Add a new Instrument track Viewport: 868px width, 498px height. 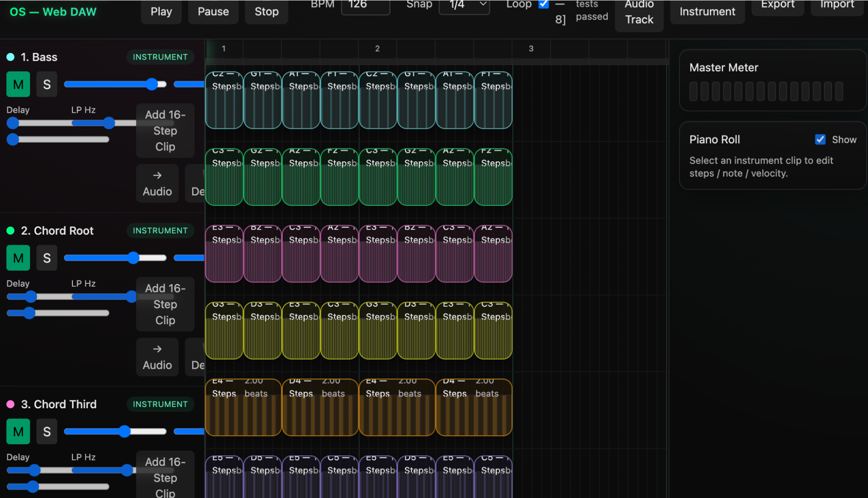[707, 12]
